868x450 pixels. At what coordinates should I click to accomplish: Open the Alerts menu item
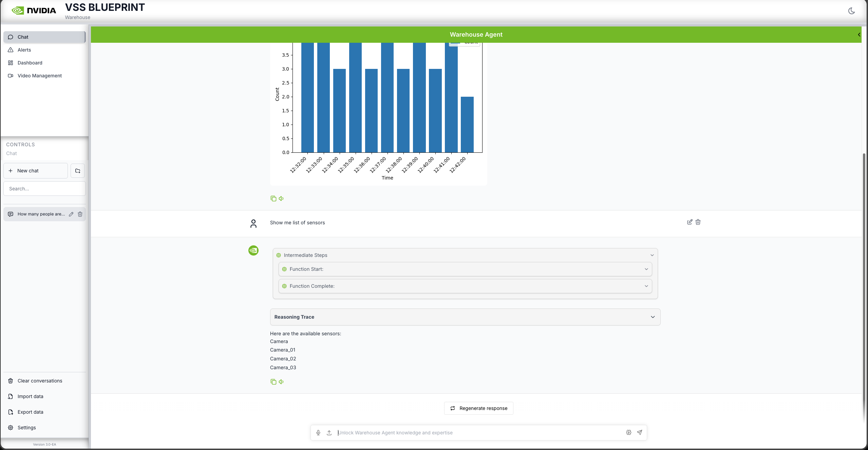click(x=24, y=50)
